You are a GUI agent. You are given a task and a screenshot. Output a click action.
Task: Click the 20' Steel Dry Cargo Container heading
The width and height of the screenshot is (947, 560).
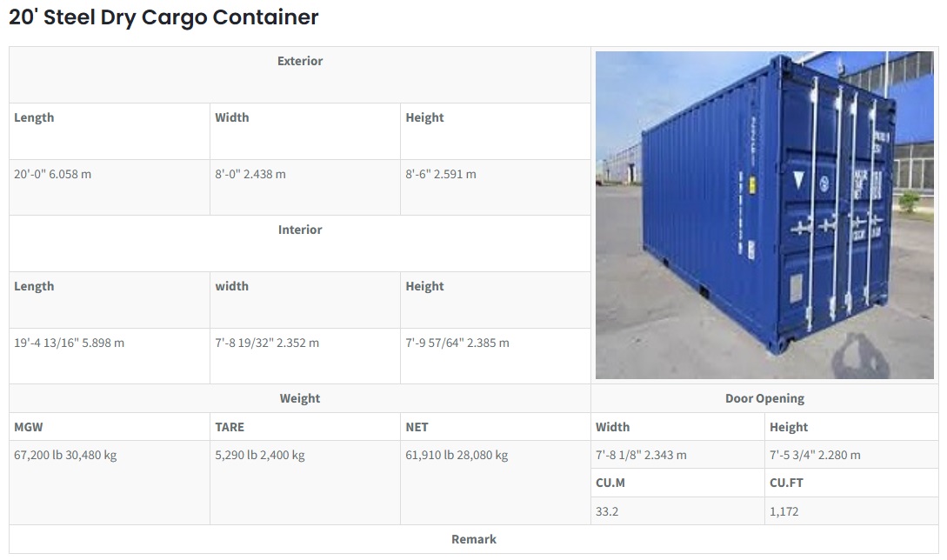click(x=163, y=17)
